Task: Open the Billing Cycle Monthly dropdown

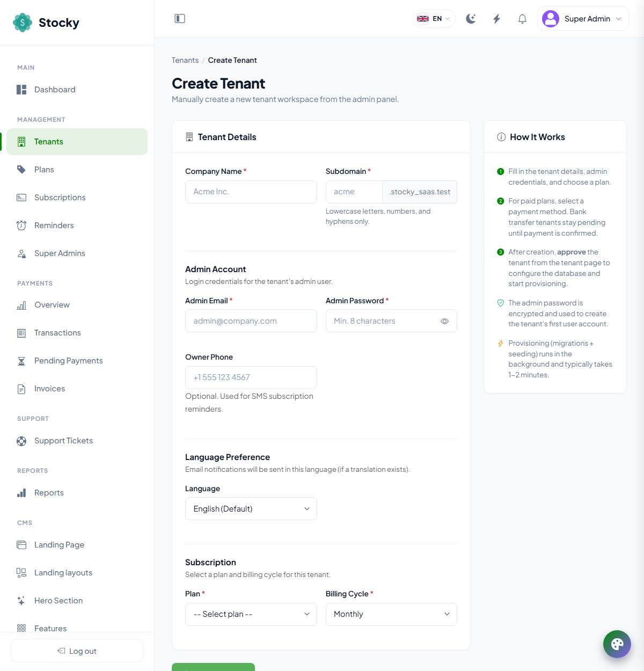Action: coord(391,614)
